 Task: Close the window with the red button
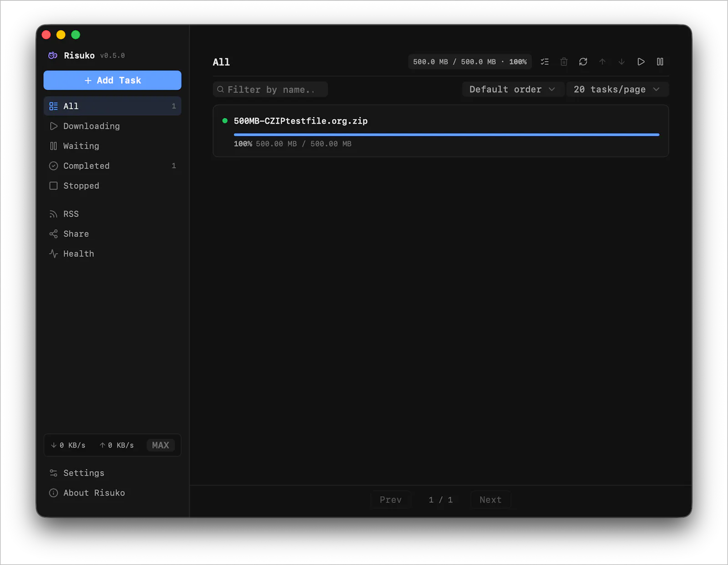point(46,35)
